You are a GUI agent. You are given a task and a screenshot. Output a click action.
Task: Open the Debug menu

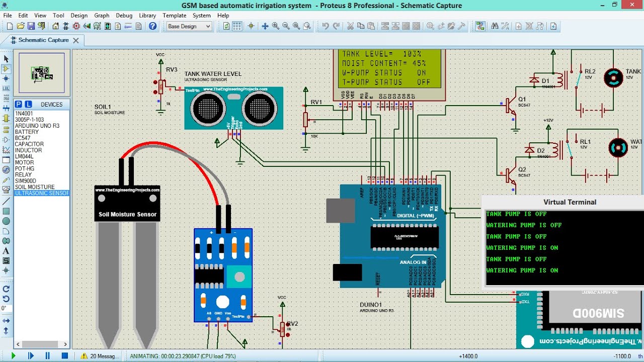tap(124, 16)
